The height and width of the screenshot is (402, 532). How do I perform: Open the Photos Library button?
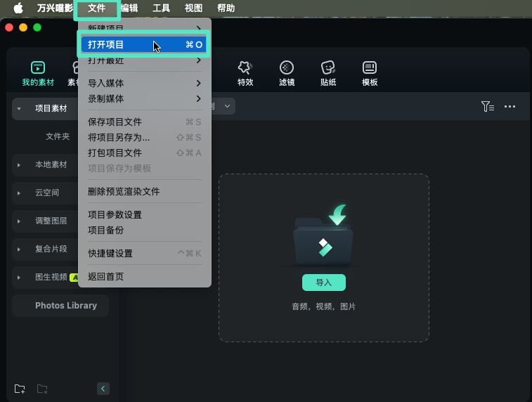(x=60, y=306)
